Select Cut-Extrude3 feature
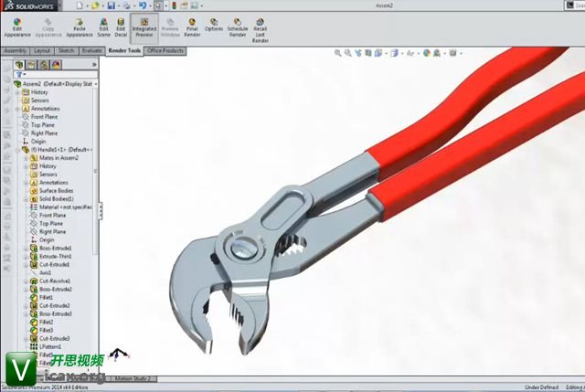Viewport: 585px width, 392px height. coord(50,338)
